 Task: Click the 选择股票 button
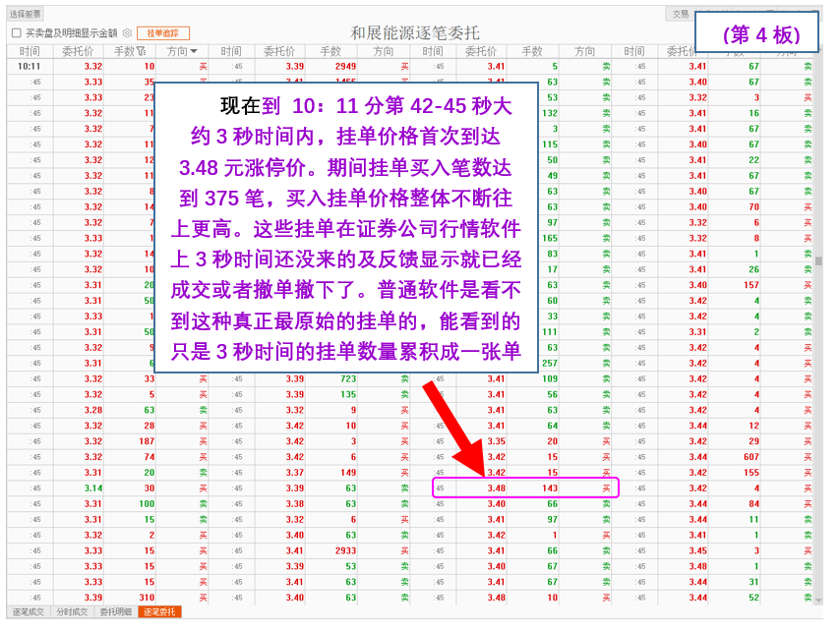[x=26, y=14]
